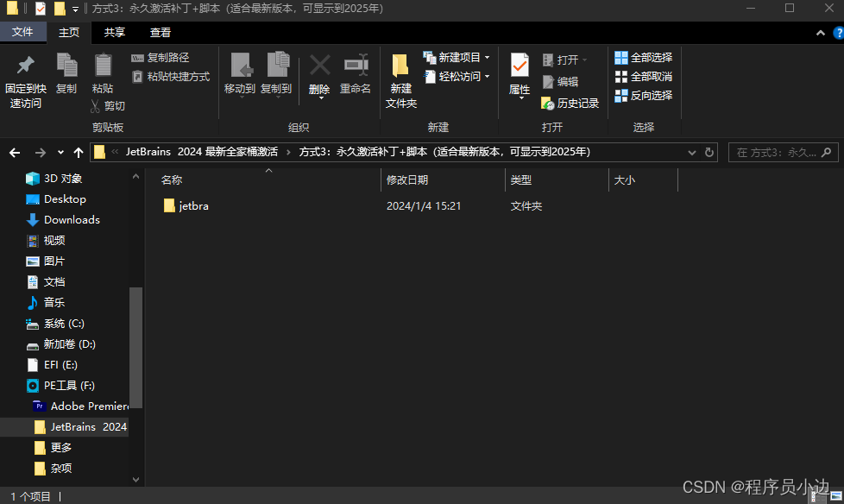Click the Delete (删除) red X icon
This screenshot has height=504, width=844.
319,66
